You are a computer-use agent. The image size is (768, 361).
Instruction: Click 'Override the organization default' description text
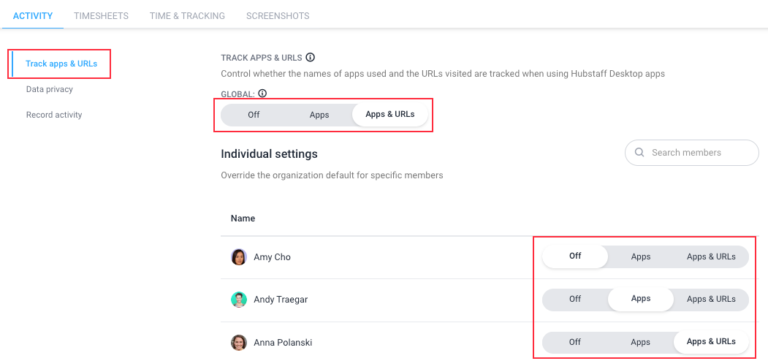(332, 175)
